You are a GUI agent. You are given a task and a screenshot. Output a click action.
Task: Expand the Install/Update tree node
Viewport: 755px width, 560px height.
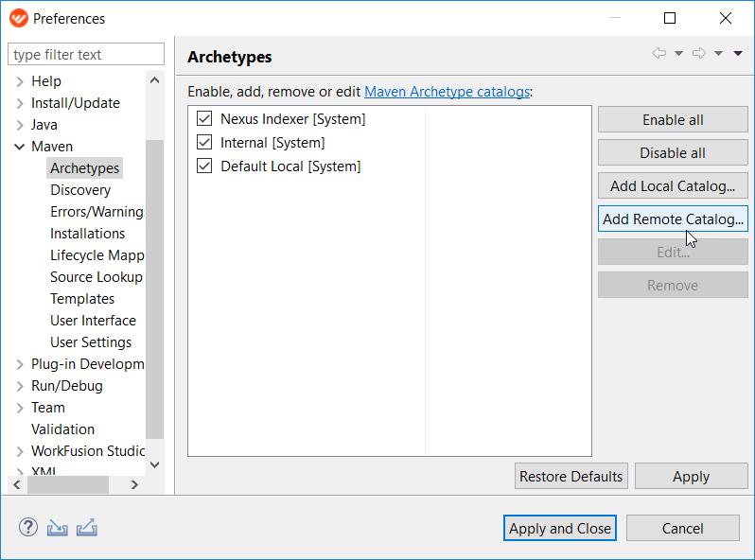[20, 103]
